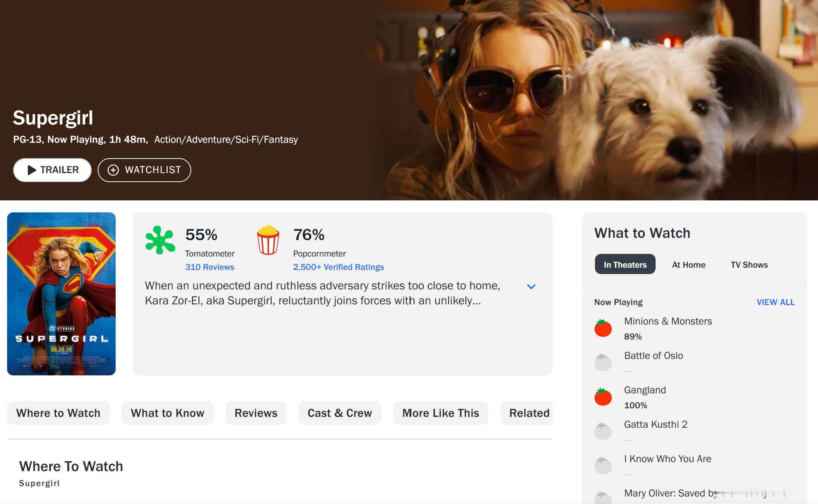Open the 2,500+ Verified Ratings link
818x504 pixels.
tap(338, 267)
